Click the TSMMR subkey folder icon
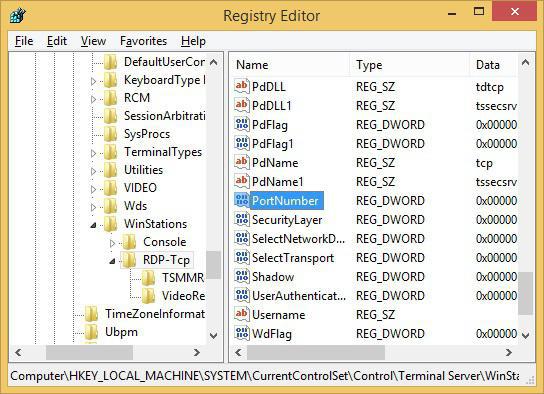Viewport: 544px width, 394px height. [x=148, y=278]
